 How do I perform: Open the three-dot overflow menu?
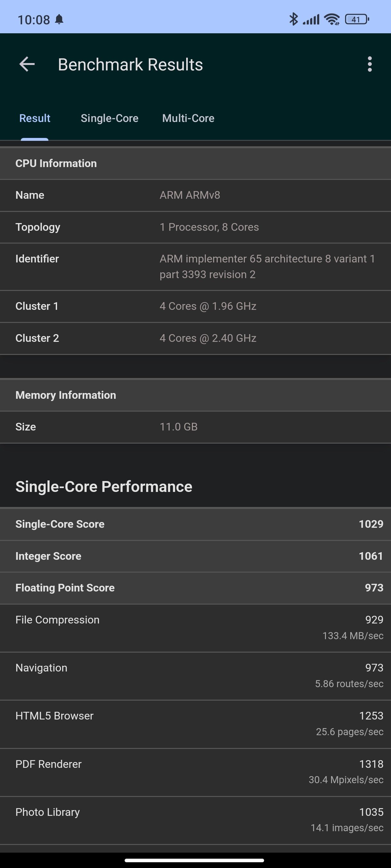pos(370,64)
